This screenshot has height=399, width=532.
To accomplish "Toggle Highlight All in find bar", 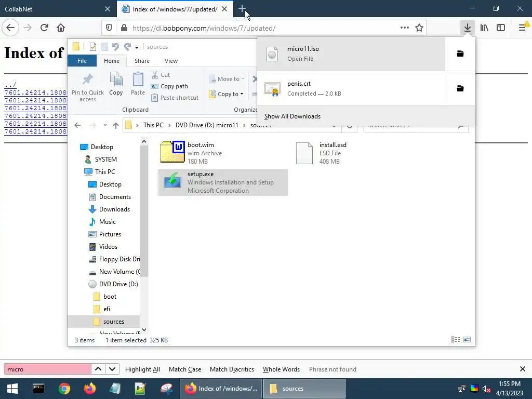I will (142, 369).
